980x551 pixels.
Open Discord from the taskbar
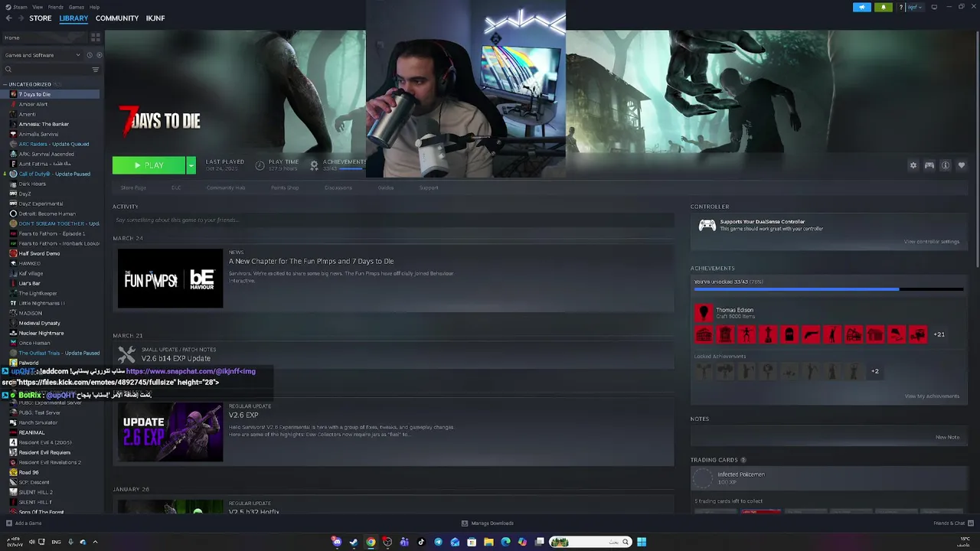tap(336, 542)
